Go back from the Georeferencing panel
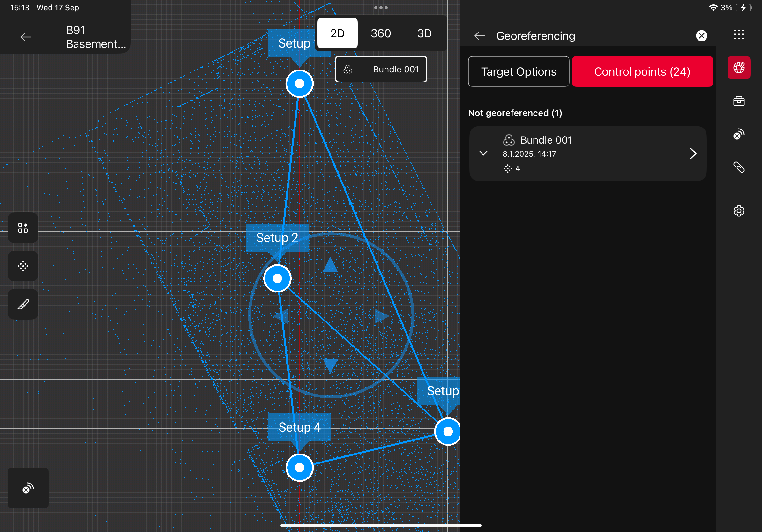The width and height of the screenshot is (762, 532). (479, 36)
